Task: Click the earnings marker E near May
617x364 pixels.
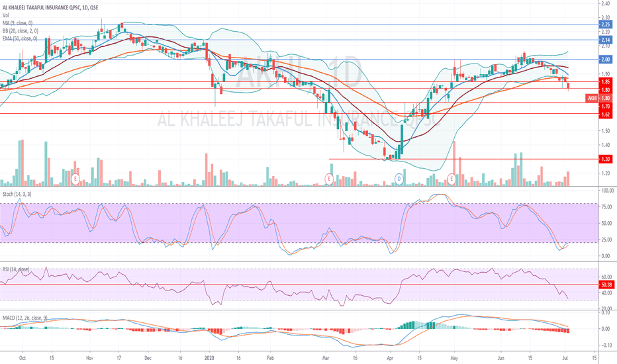Action: [451, 179]
